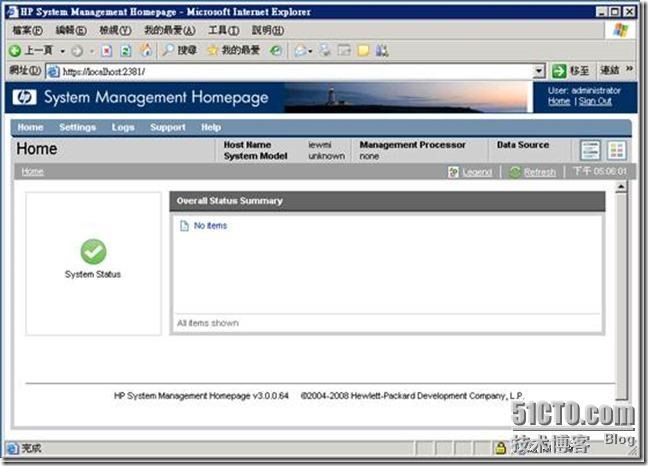
Task: Click the No items link
Action: 210,226
